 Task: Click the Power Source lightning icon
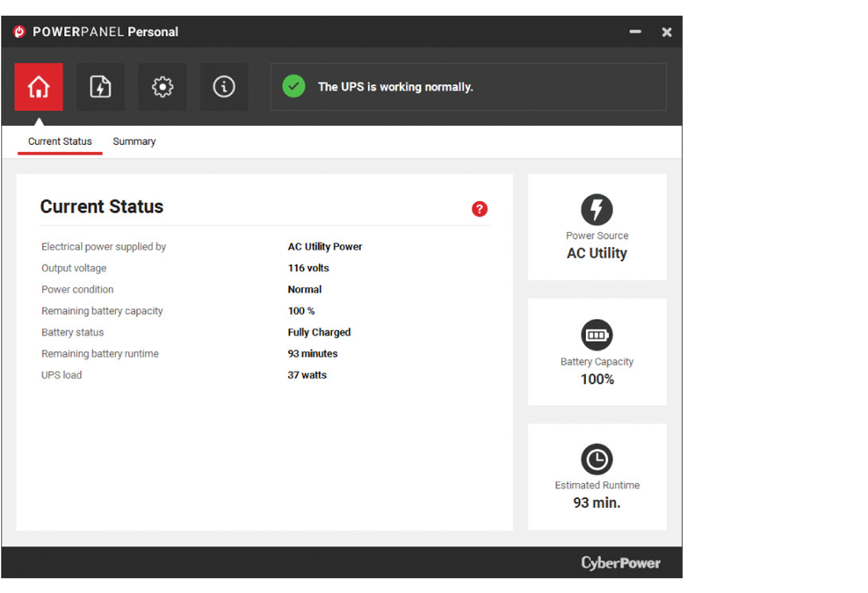pos(597,209)
